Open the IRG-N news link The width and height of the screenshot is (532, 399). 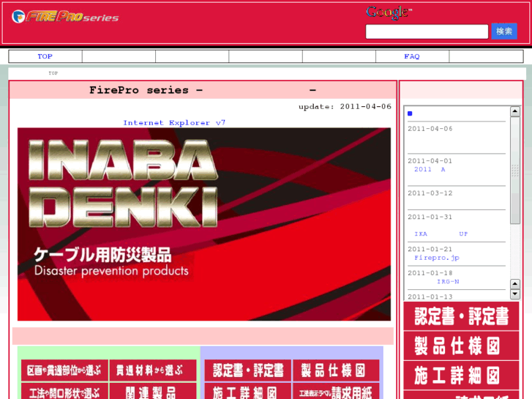(448, 282)
